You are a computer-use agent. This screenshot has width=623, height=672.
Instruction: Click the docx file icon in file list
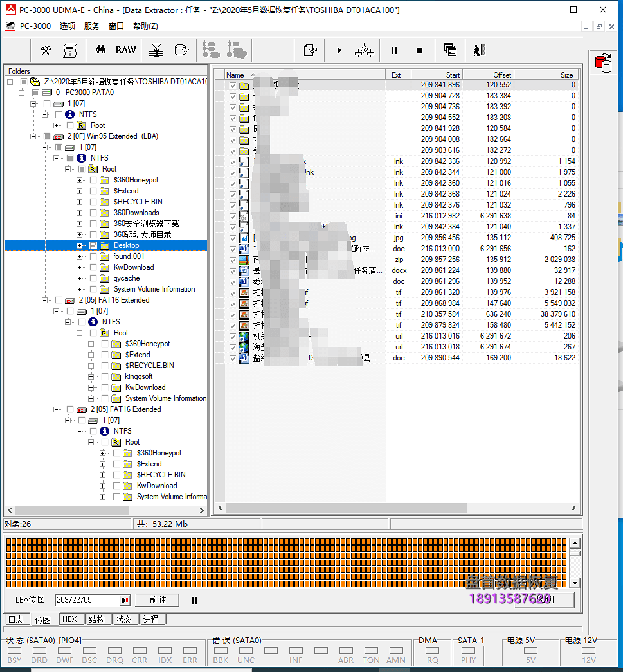click(244, 270)
